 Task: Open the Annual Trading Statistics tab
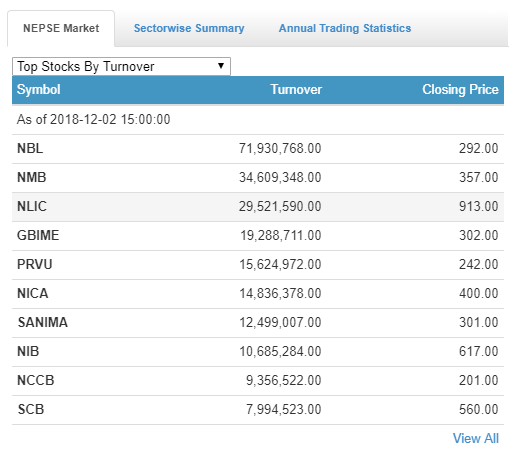(x=345, y=28)
